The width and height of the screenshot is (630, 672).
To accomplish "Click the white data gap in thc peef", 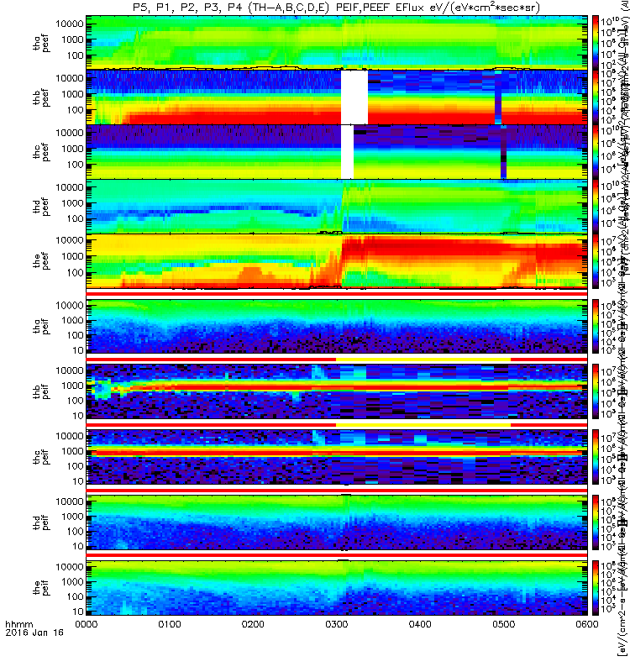I will pyautogui.click(x=348, y=152).
